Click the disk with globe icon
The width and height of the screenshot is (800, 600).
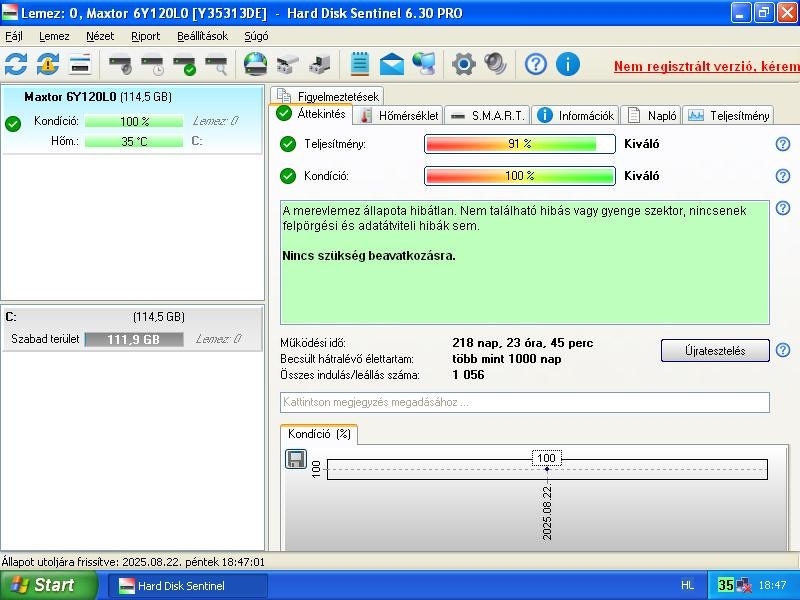point(256,64)
